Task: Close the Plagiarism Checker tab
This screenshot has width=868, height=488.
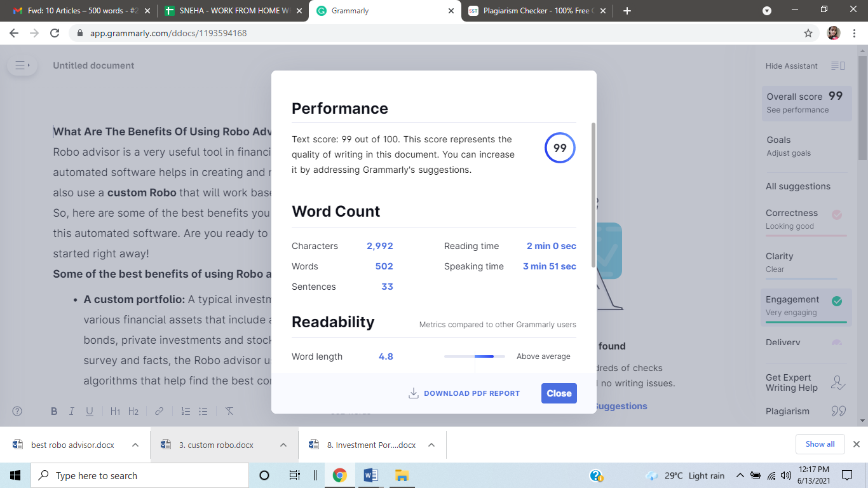Action: (x=602, y=11)
